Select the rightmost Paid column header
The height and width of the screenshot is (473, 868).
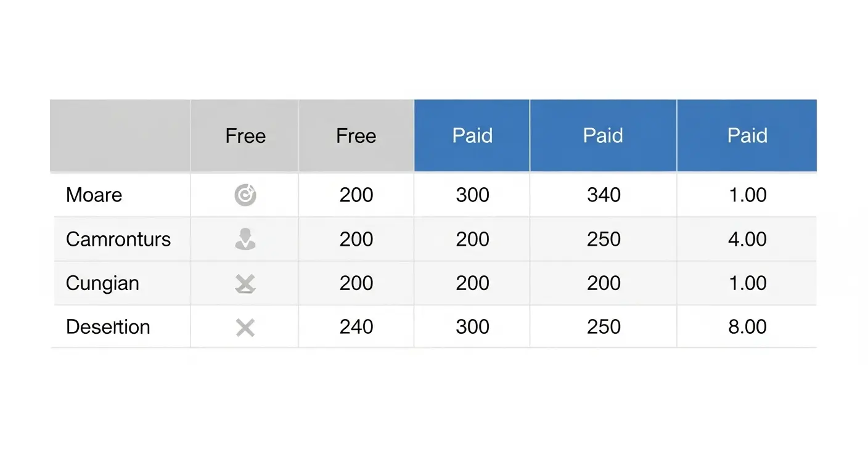point(747,135)
